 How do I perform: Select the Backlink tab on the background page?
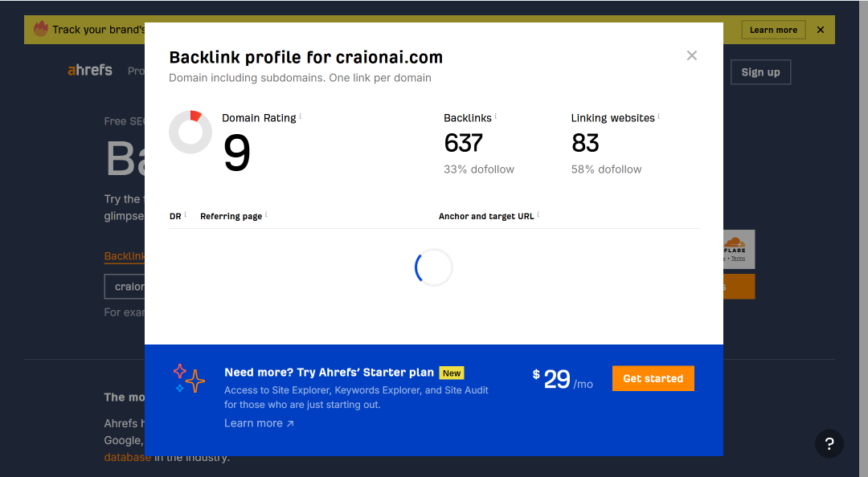click(125, 256)
